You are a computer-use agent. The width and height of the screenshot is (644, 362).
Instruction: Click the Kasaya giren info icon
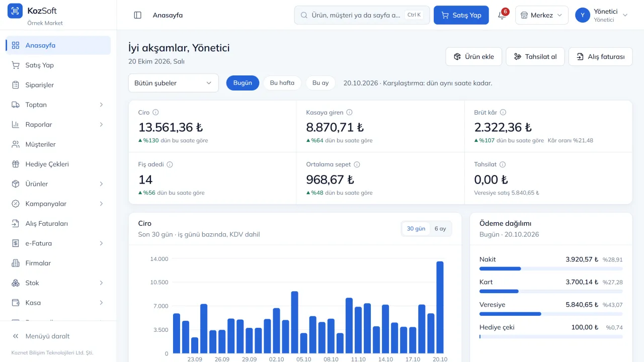click(349, 113)
